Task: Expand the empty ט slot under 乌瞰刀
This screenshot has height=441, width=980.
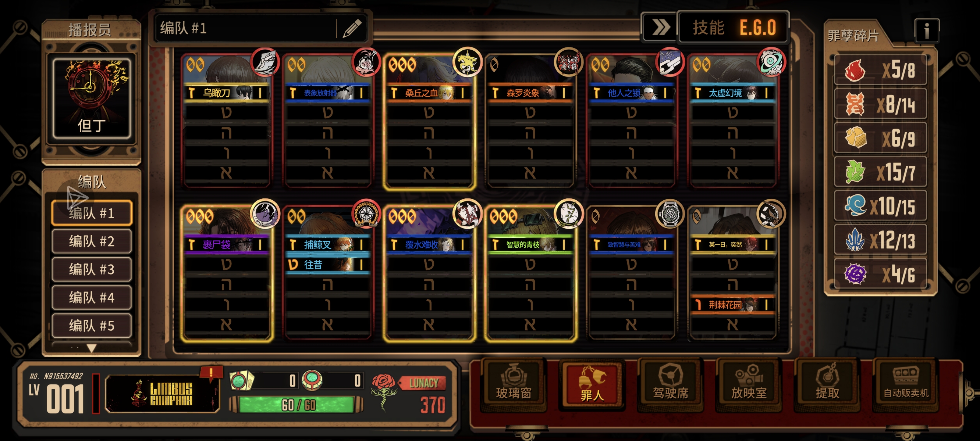Action: tap(227, 113)
